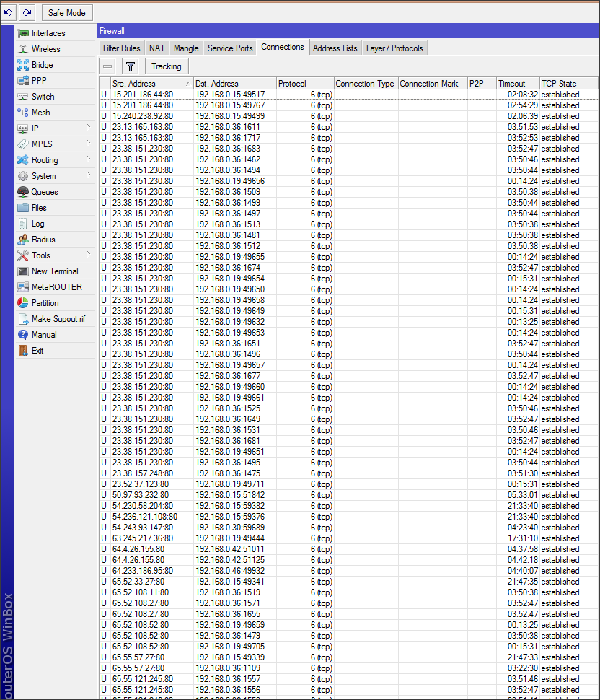Select the 23.38.157.248:80 connection row
The image size is (600, 700).
348,473
